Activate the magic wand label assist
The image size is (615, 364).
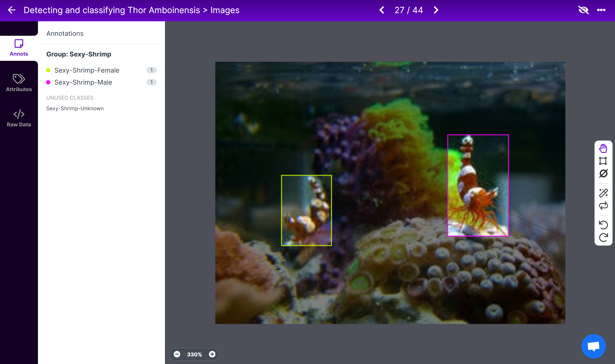[x=603, y=193]
